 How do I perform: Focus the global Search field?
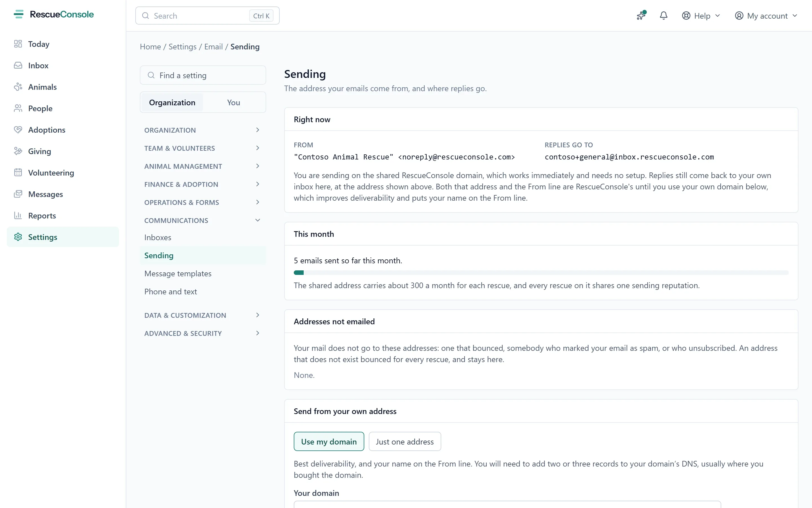207,16
